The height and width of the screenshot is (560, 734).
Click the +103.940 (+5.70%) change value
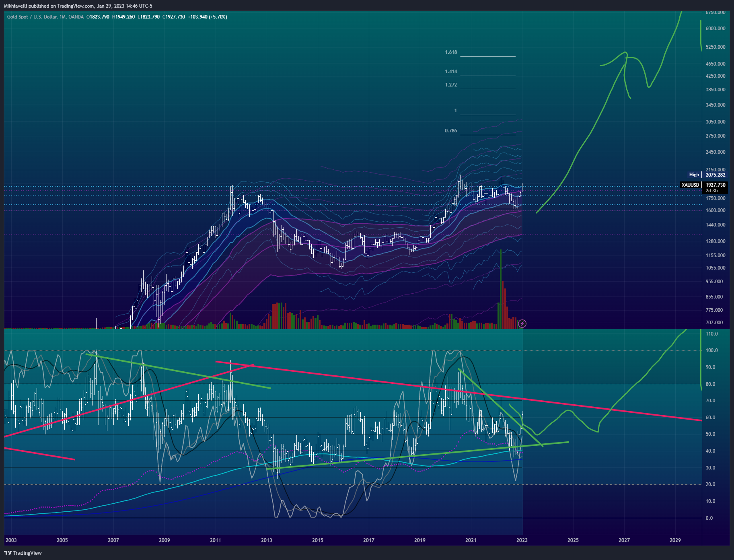coord(208,17)
